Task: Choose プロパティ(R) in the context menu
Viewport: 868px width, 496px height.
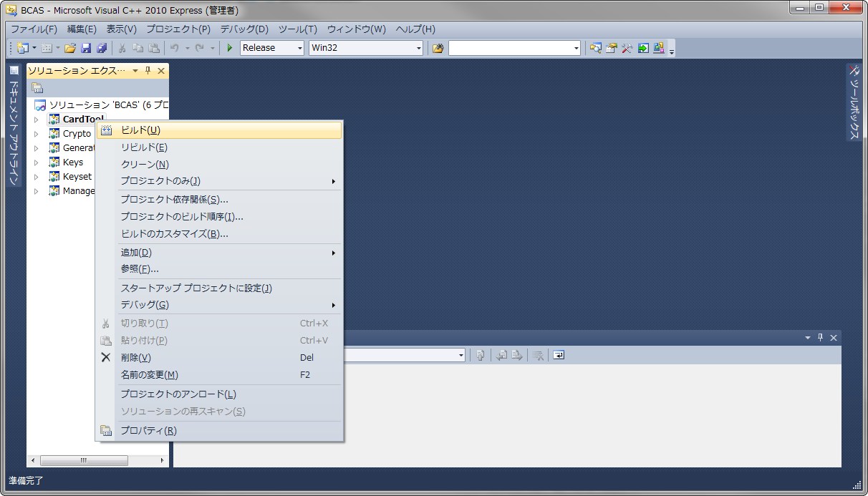Action: [x=148, y=430]
